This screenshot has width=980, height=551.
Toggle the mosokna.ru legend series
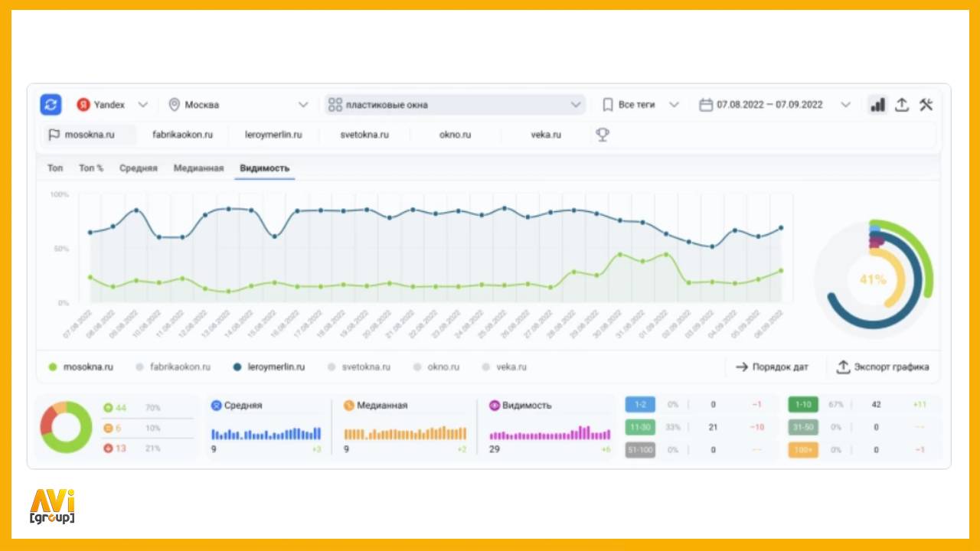(80, 367)
